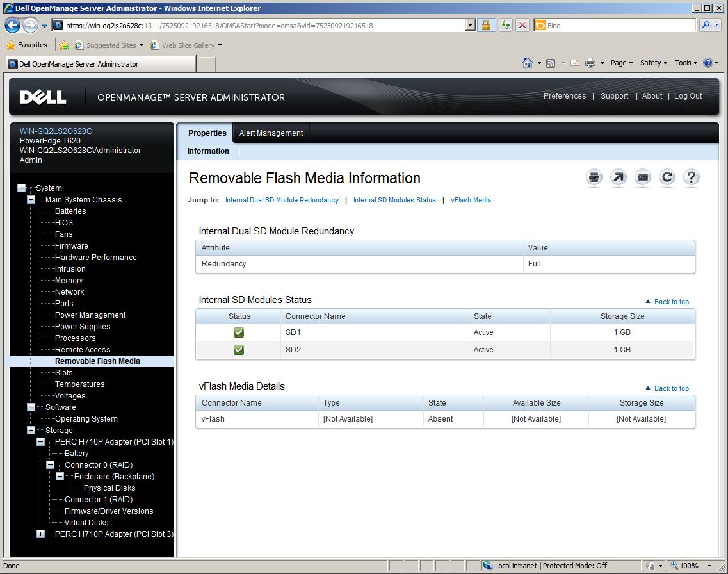This screenshot has height=574, width=728.
Task: Open a new blank browser tab
Action: pyautogui.click(x=207, y=64)
